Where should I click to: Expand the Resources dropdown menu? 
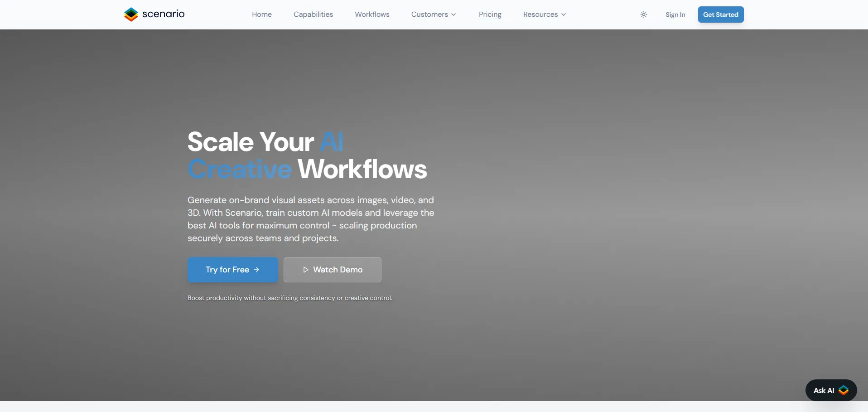click(540, 15)
